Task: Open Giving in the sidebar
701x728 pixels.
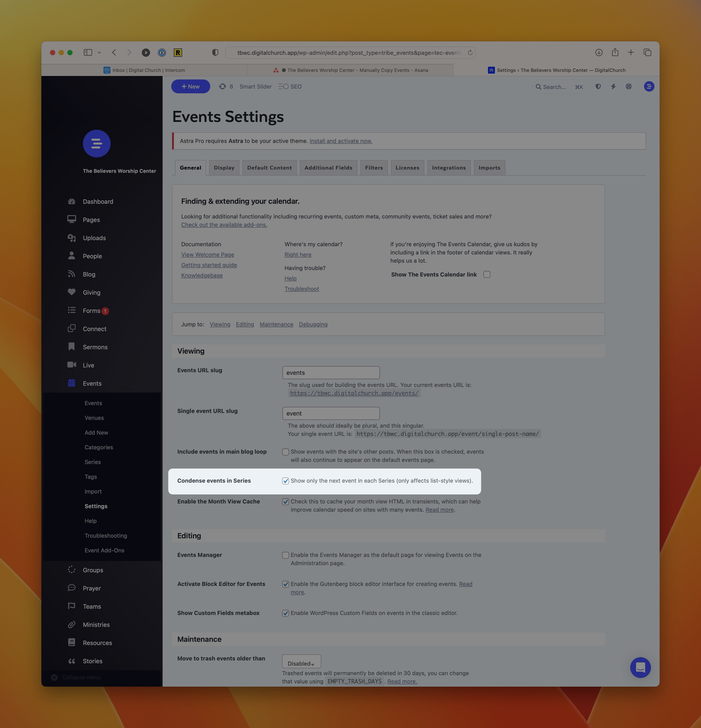Action: (92, 293)
